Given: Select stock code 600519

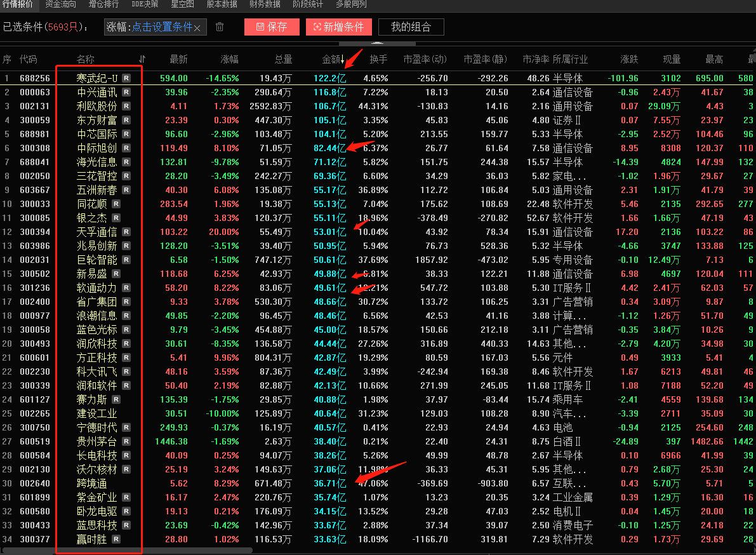Looking at the screenshot, I should click(x=35, y=442).
